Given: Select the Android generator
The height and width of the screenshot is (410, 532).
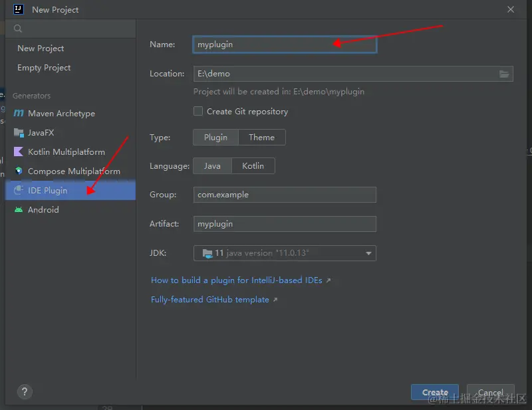Looking at the screenshot, I should 70,209.
